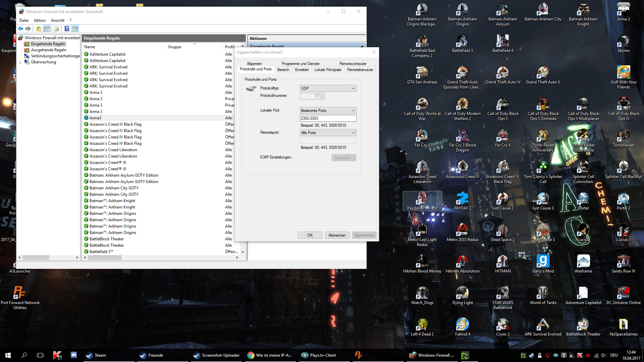
Task: Toggle the show/hide Action Pane toolbar icon
Action: (x=75, y=29)
